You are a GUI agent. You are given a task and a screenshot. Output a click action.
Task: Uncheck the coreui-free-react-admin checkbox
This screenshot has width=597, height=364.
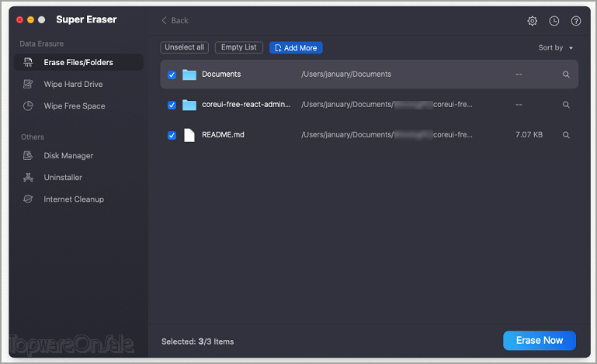(x=172, y=105)
